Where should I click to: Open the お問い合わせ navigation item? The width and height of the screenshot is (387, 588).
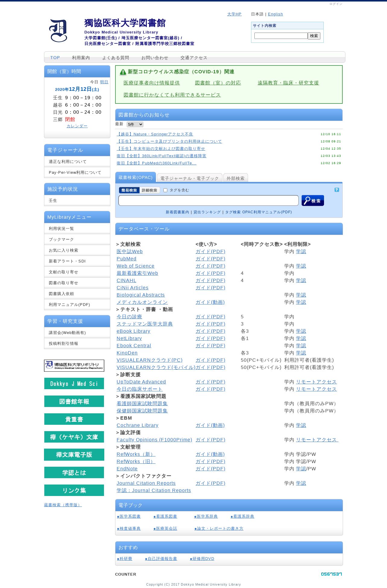155,58
